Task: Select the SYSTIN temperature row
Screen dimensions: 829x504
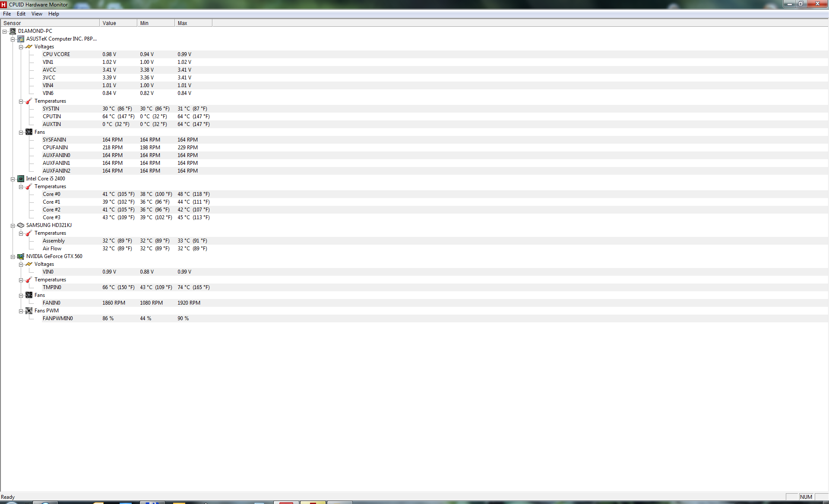Action: pyautogui.click(x=435, y=109)
